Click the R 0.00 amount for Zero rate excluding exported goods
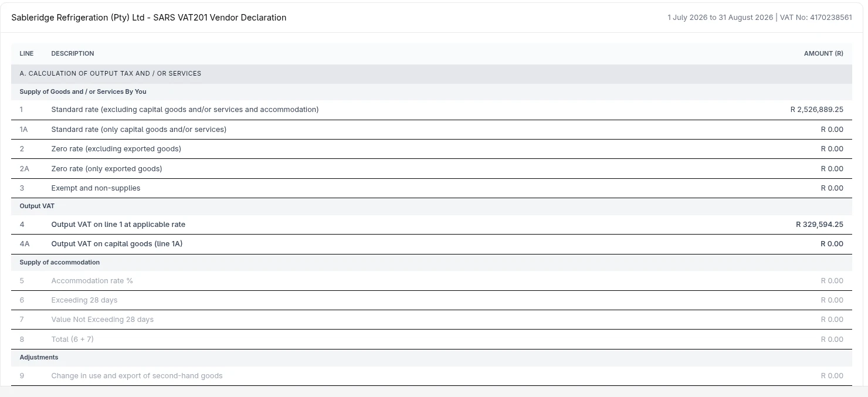Image resolution: width=868 pixels, height=397 pixels. pyautogui.click(x=832, y=149)
